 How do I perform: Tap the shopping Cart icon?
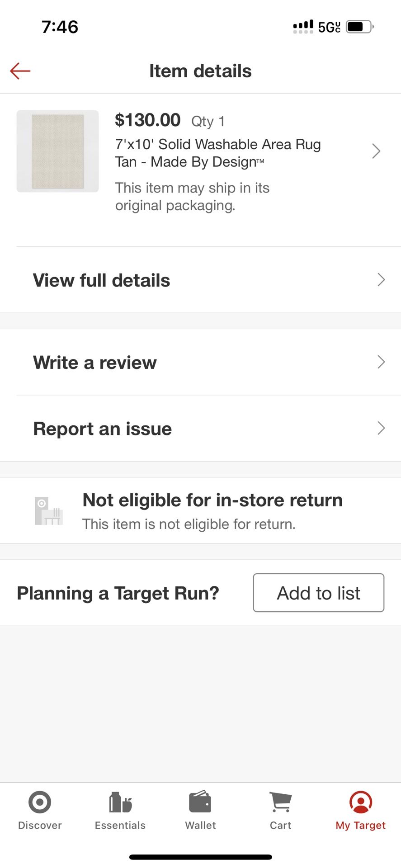280,802
